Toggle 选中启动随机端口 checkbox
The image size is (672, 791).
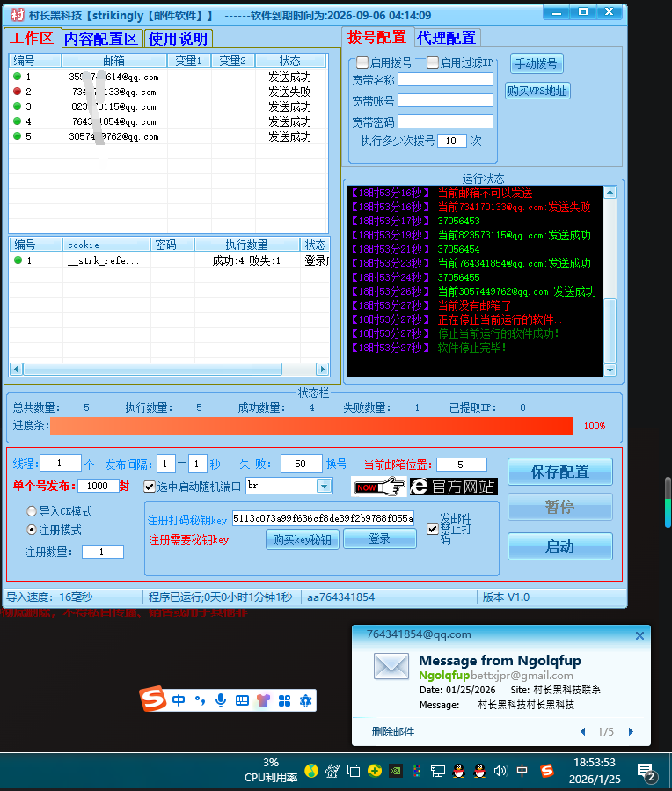[x=150, y=487]
